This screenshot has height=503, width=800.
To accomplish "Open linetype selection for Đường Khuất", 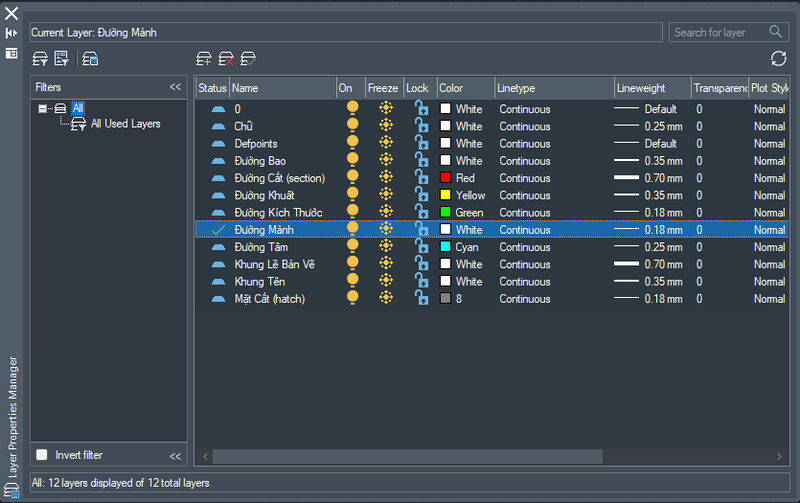I will [524, 195].
